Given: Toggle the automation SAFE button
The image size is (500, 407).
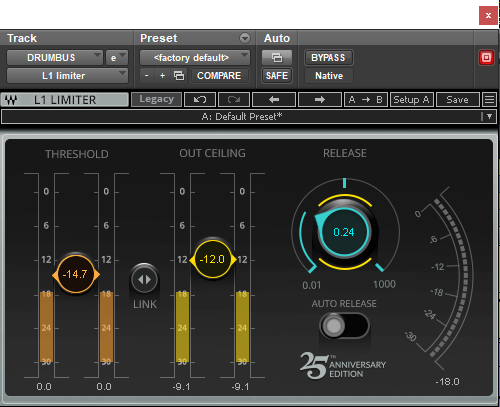Looking at the screenshot, I should (277, 76).
